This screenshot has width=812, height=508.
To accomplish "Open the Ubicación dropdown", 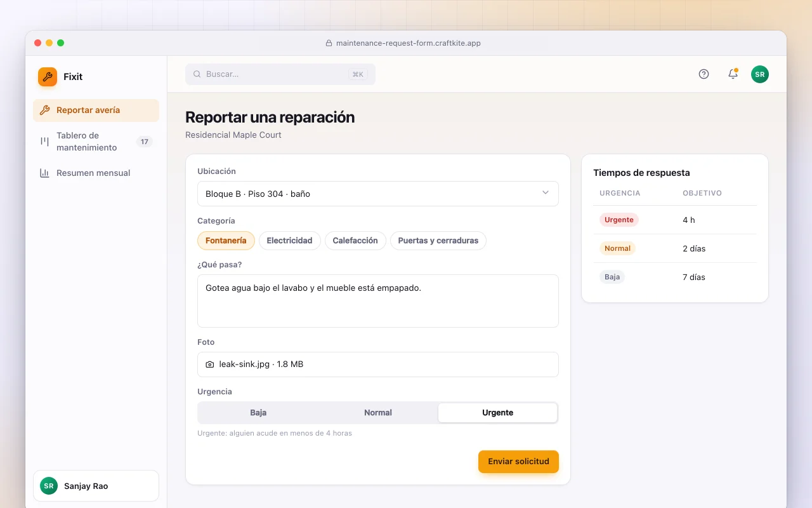I will point(378,194).
